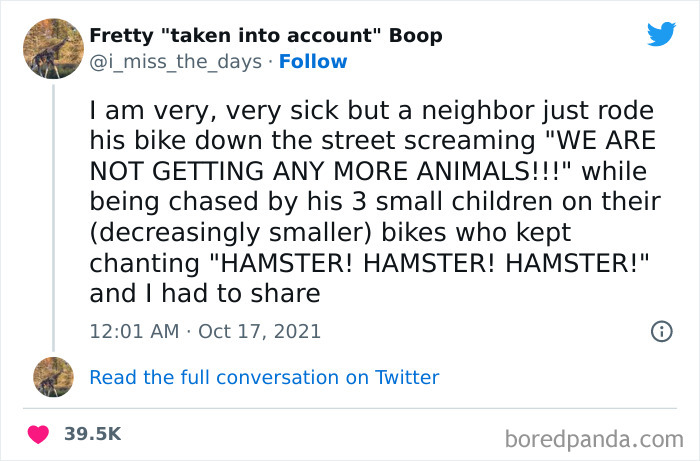Open Fretty's profile picture

coord(52,48)
